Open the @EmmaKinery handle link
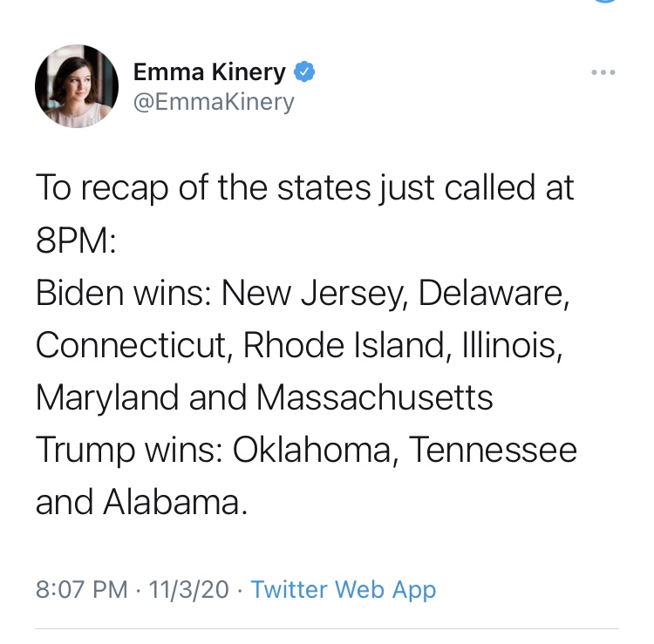654x644 pixels. coord(214,102)
